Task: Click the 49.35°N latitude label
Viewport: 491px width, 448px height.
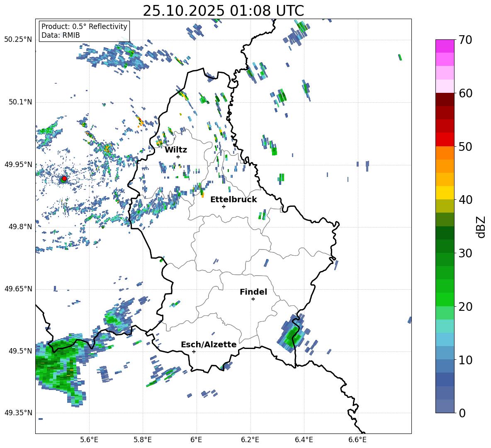Action: 18,413
